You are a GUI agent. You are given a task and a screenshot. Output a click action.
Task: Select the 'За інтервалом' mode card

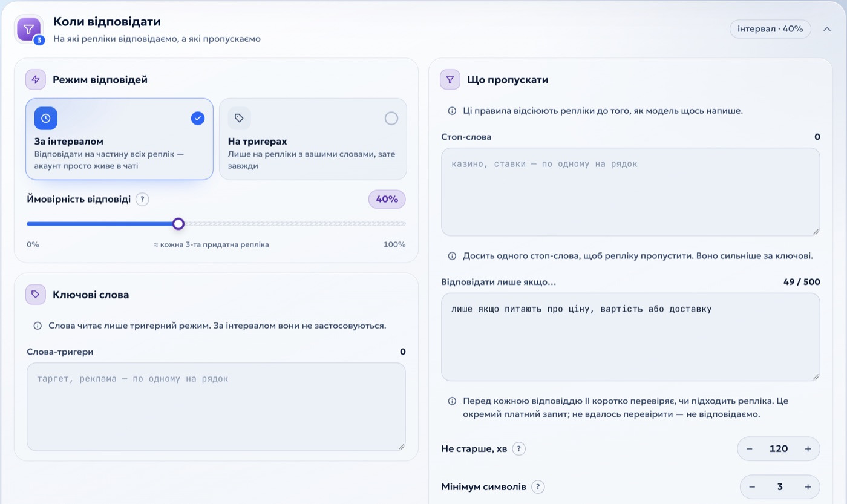tap(119, 139)
